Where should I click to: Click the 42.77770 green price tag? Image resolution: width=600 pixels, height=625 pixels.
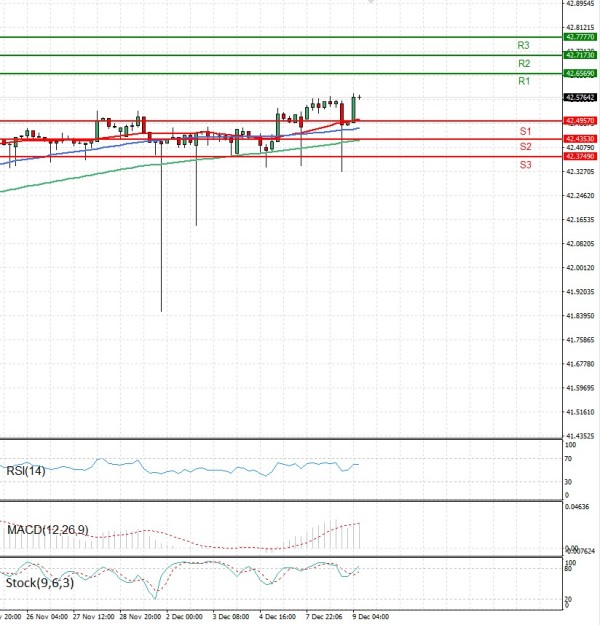click(581, 36)
